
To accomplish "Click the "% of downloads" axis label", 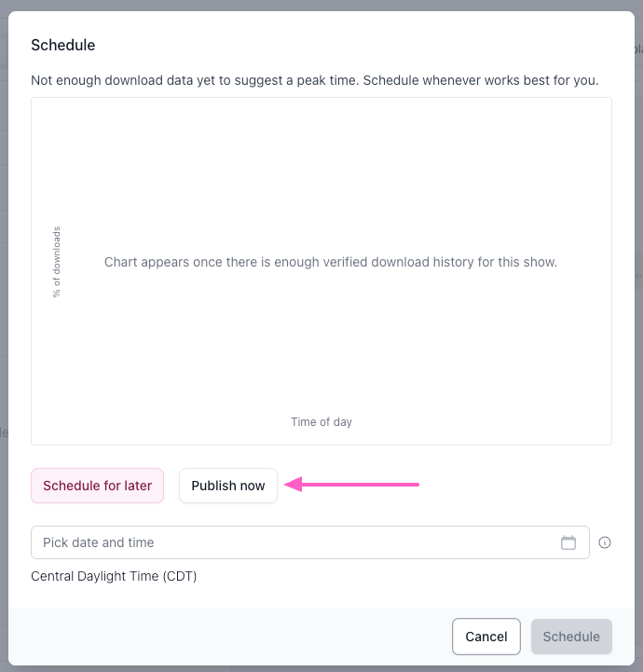I will click(57, 262).
